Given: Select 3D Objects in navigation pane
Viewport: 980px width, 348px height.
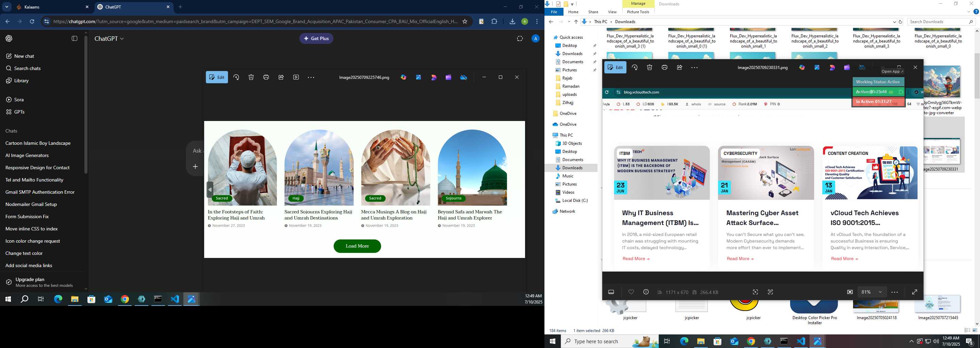Looking at the screenshot, I should coord(572,143).
